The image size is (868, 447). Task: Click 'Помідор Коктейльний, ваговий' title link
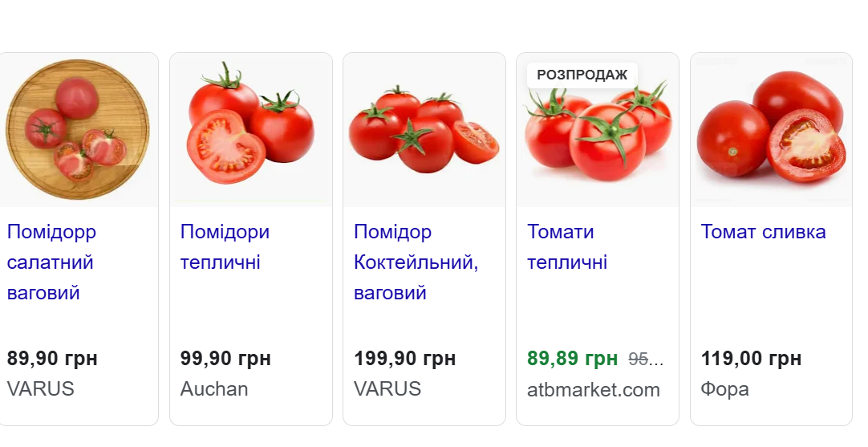pyautogui.click(x=416, y=262)
